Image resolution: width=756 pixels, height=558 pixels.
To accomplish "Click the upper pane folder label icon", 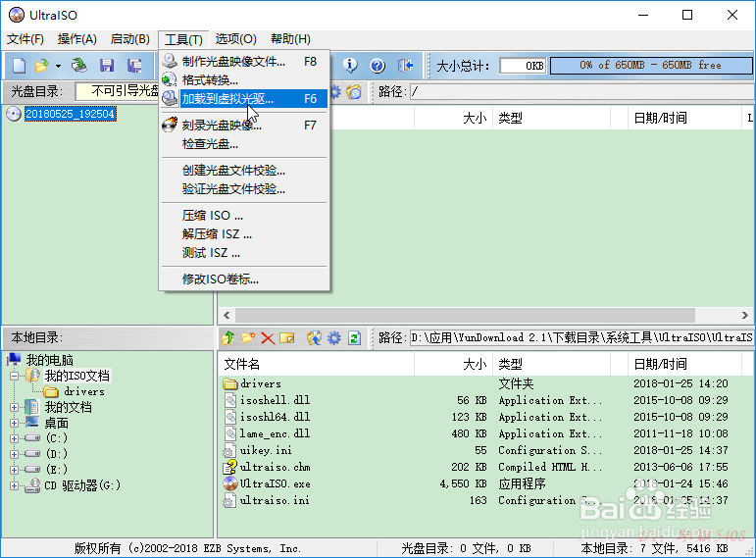I will click(x=354, y=91).
